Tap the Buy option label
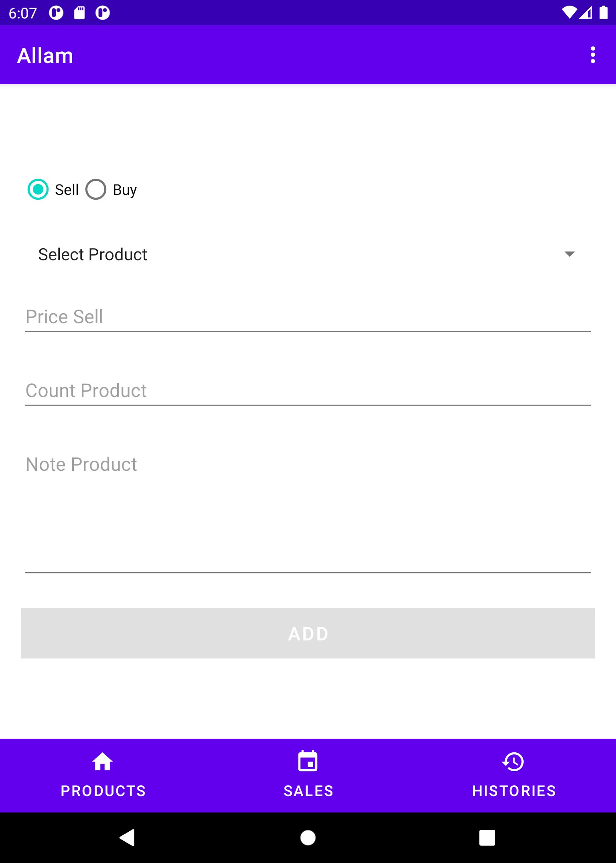Image resolution: width=616 pixels, height=863 pixels. pyautogui.click(x=125, y=190)
